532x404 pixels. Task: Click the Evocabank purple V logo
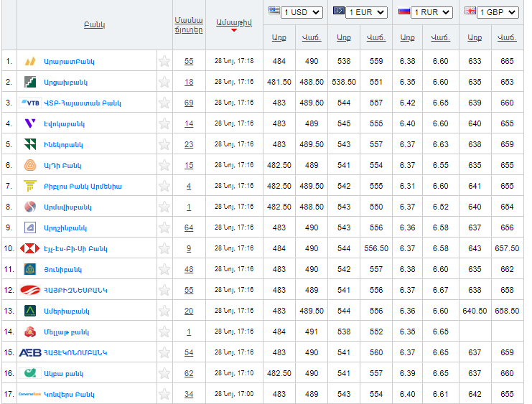click(30, 123)
